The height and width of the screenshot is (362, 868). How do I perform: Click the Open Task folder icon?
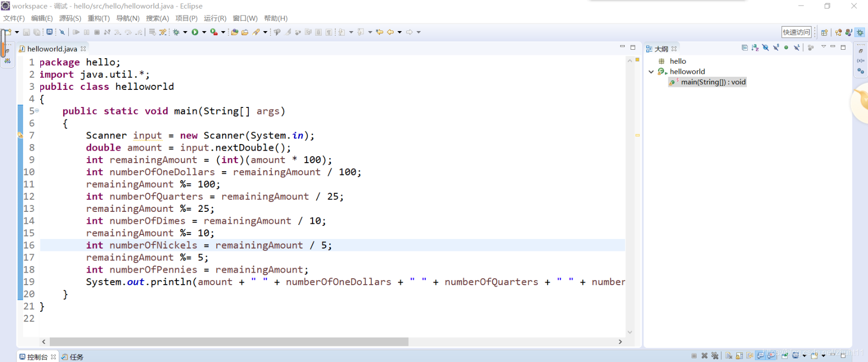(x=245, y=32)
